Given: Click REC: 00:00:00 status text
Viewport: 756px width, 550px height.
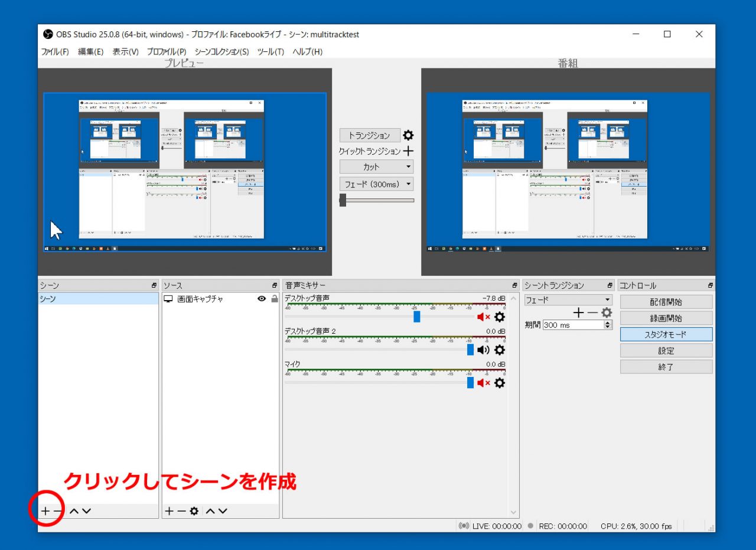Looking at the screenshot, I should tap(563, 526).
